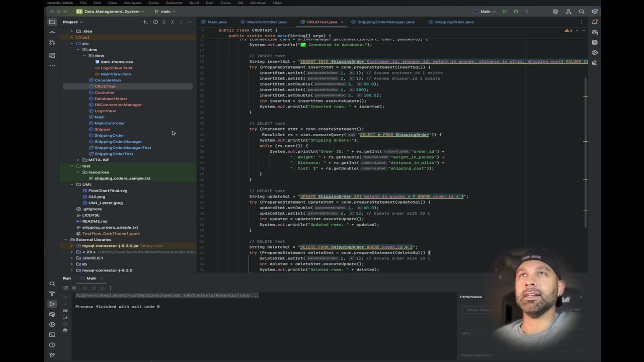Image resolution: width=644 pixels, height=362 pixels.
Task: Click the Stop button in Run toolbar
Action: point(74,288)
